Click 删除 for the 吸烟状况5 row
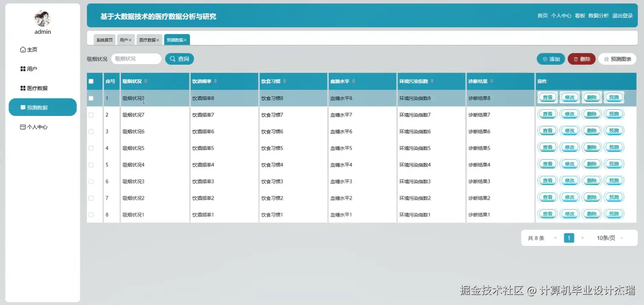 pos(592,148)
